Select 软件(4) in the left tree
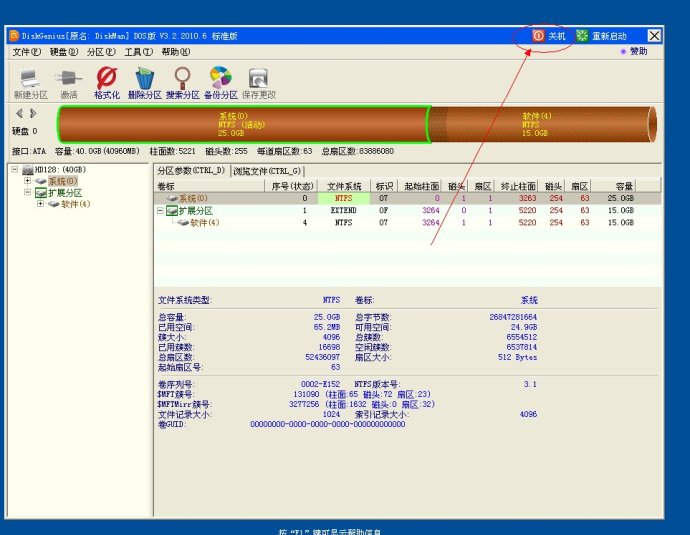Image resolution: width=690 pixels, height=535 pixels. tap(75, 204)
